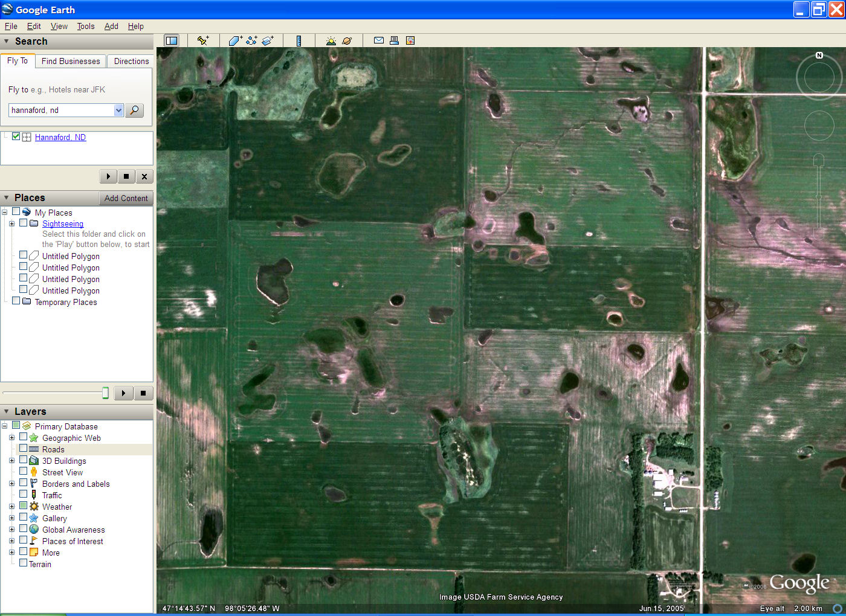Click the Street View pegman layer icon
The image size is (846, 616).
[x=34, y=472]
